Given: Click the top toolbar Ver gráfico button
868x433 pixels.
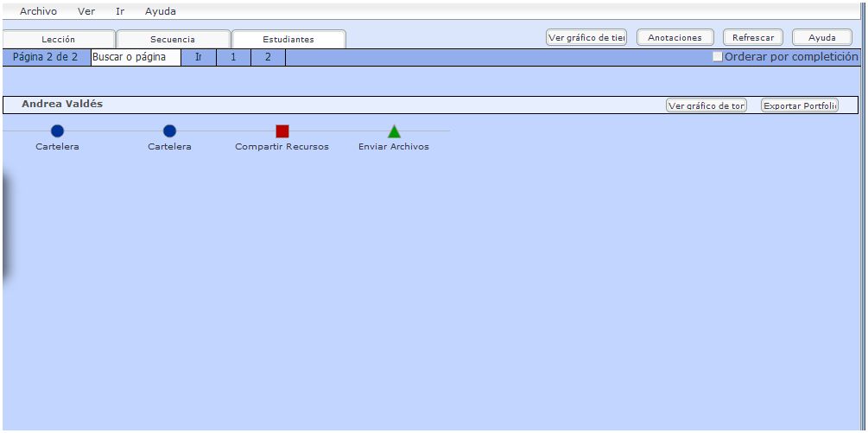Looking at the screenshot, I should click(x=586, y=38).
